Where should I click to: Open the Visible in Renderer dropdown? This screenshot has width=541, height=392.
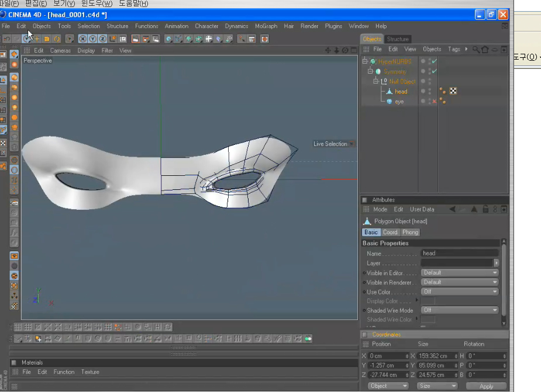click(460, 282)
